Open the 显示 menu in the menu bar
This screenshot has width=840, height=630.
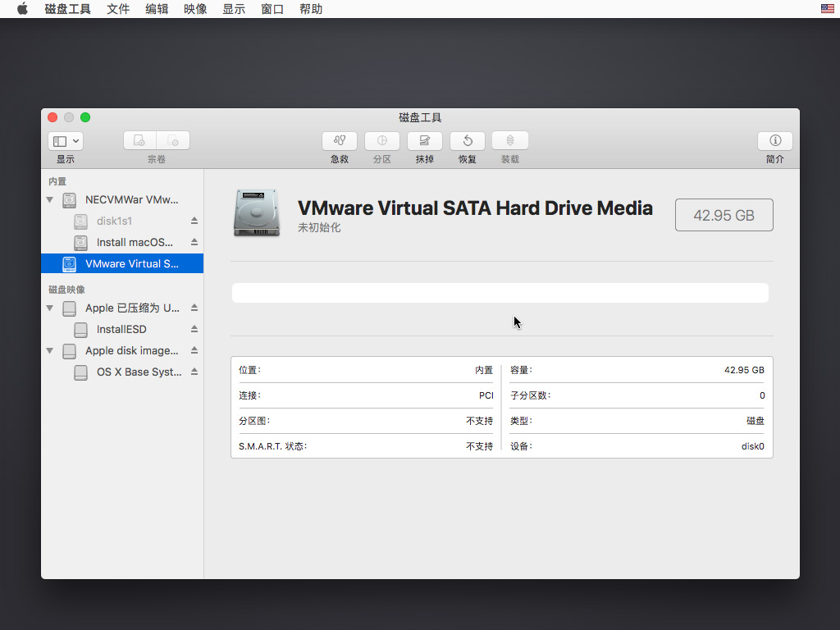tap(234, 9)
